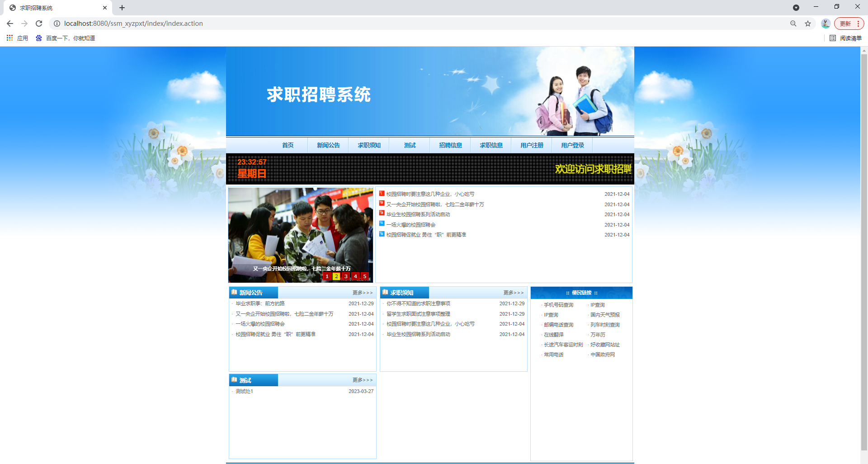Bookmark the page via the star icon
868x464 pixels.
click(808, 23)
